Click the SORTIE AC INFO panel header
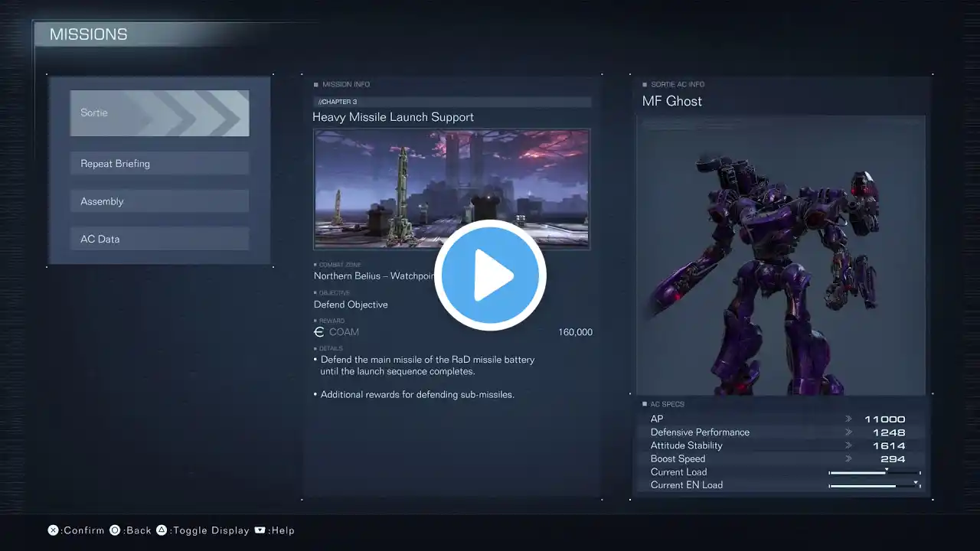 tap(678, 84)
